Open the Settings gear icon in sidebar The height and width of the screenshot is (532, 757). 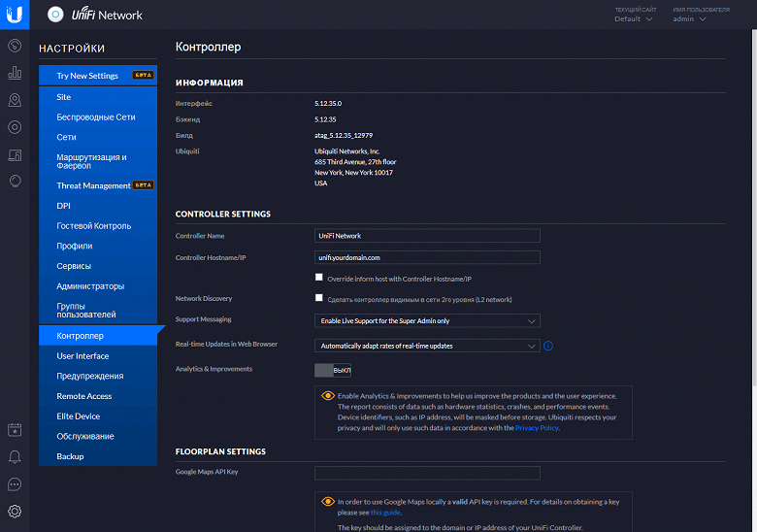point(15,512)
